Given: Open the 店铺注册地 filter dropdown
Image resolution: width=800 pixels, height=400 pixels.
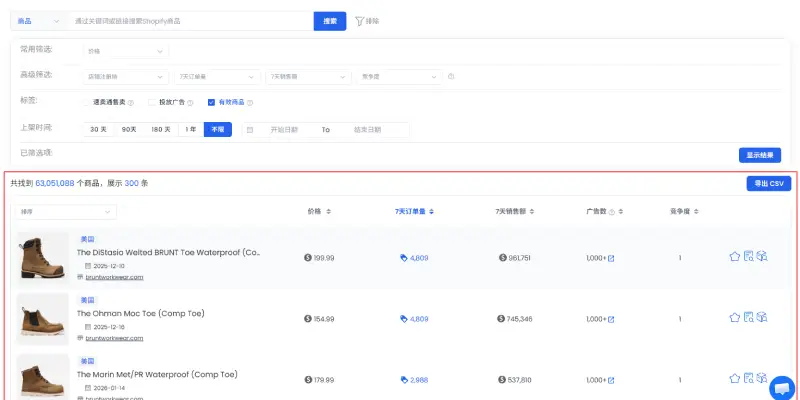Looking at the screenshot, I should click(x=126, y=77).
